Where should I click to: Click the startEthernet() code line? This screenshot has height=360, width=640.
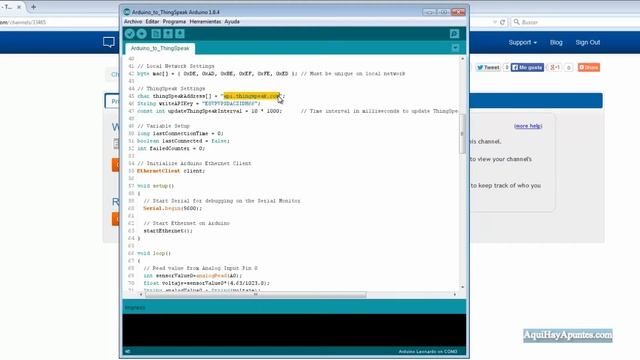click(x=168, y=231)
